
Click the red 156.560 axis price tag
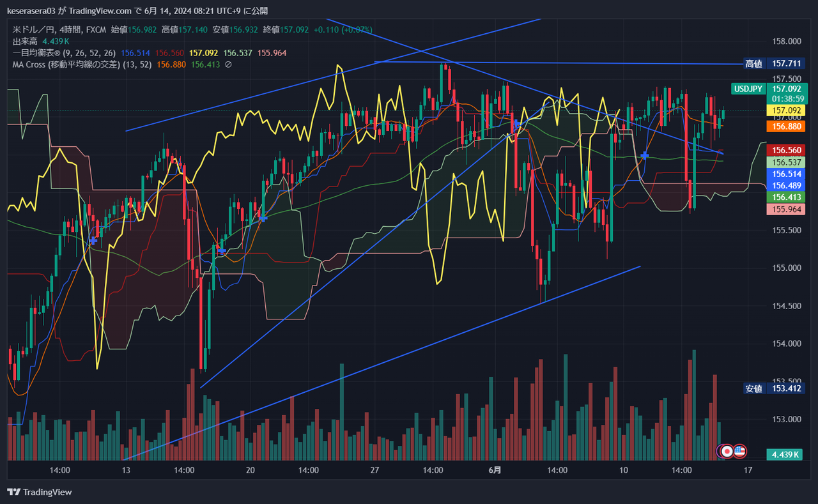(787, 151)
